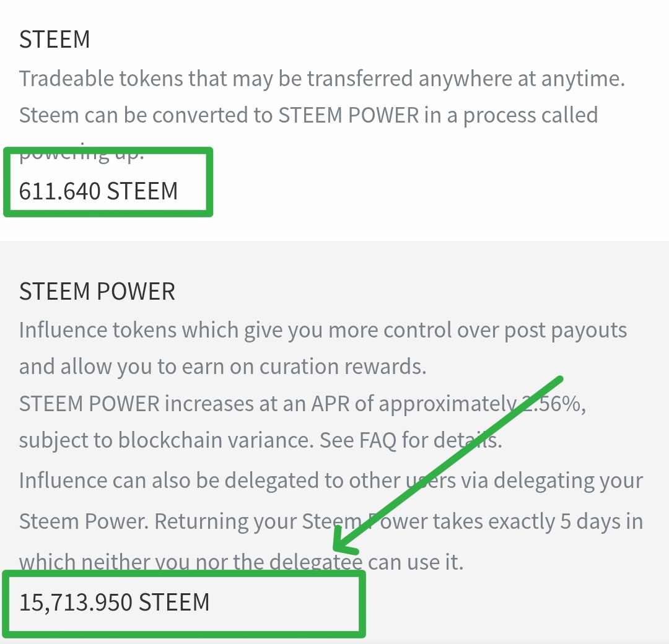669x644 pixels.
Task: Open the 611.640 STEEM balance dropdown
Action: (98, 191)
